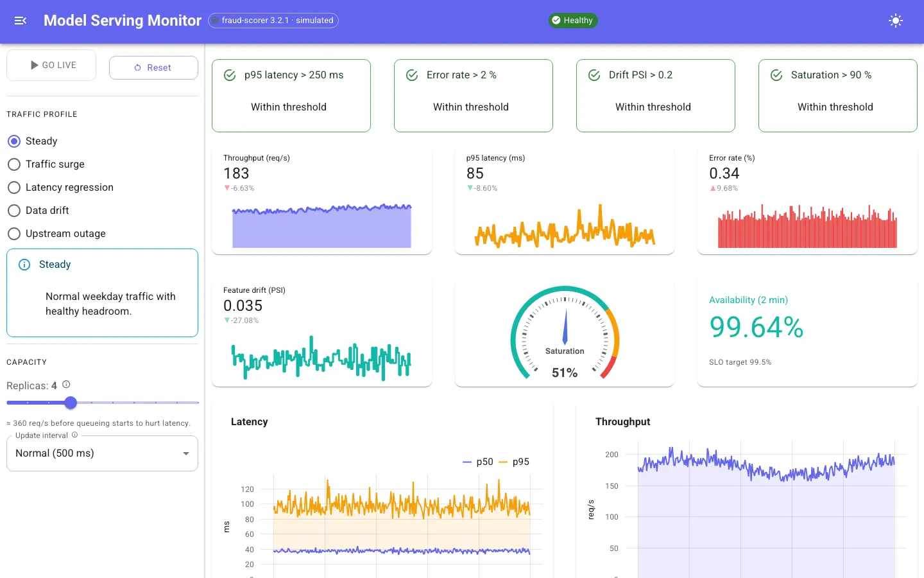The width and height of the screenshot is (924, 578).
Task: Select the Upstream outage profile
Action: click(x=14, y=234)
